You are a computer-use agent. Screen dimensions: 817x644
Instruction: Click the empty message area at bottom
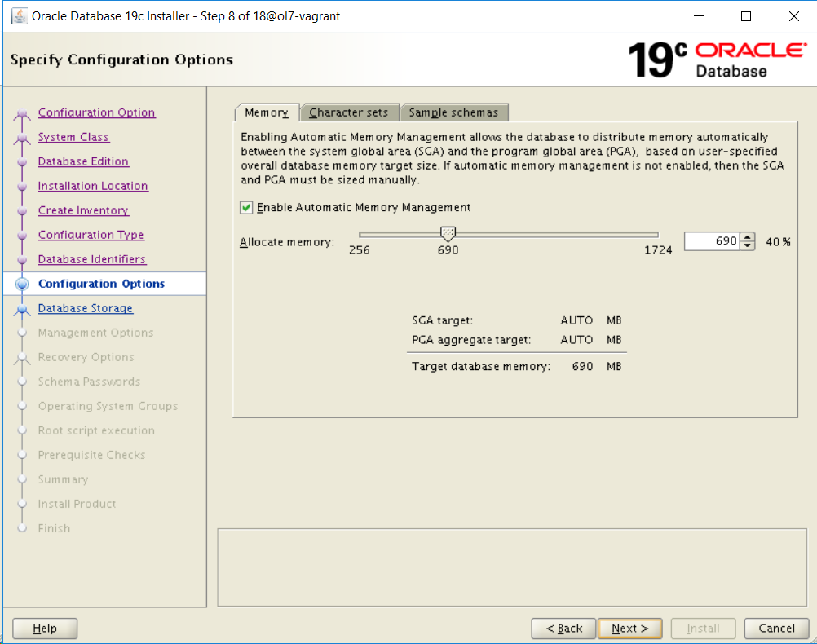coord(512,567)
